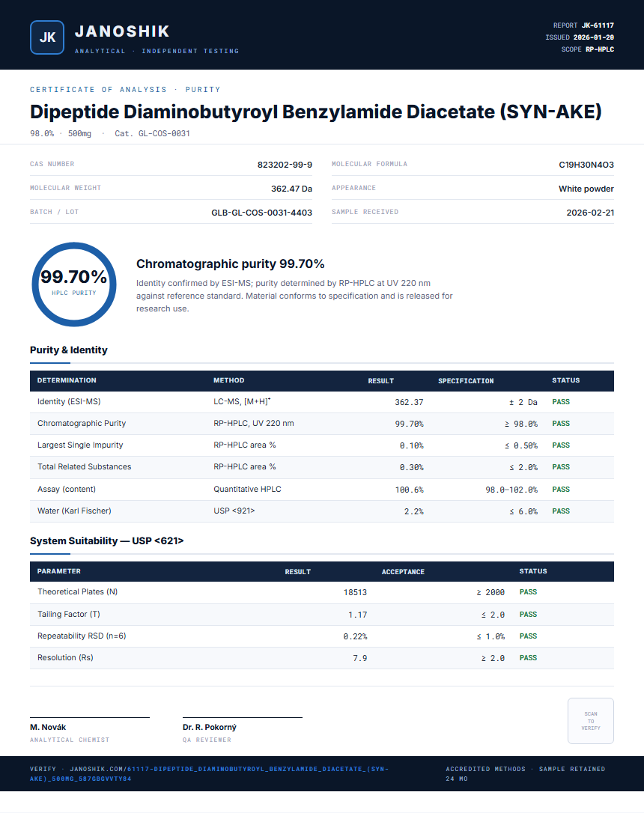The image size is (644, 813).
Task: Click the Purity & Identity section heading
Action: point(68,350)
